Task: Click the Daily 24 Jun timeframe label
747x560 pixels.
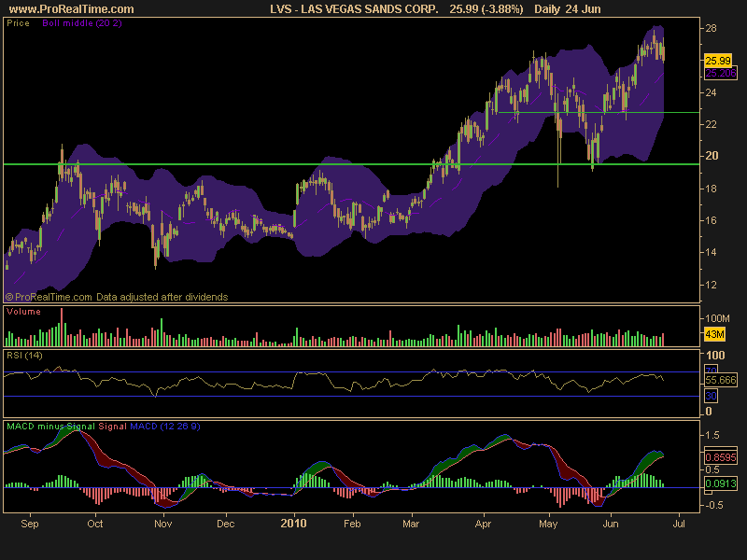Action: (568, 9)
